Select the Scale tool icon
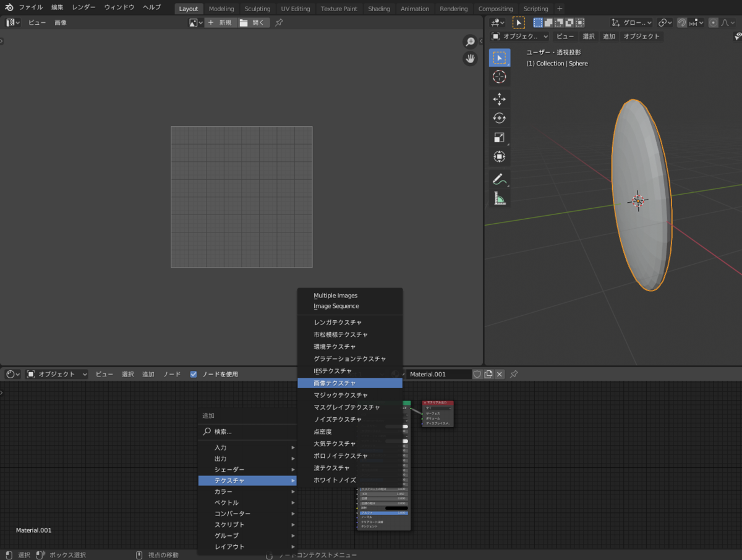Screen dimensions: 742x560 500,137
